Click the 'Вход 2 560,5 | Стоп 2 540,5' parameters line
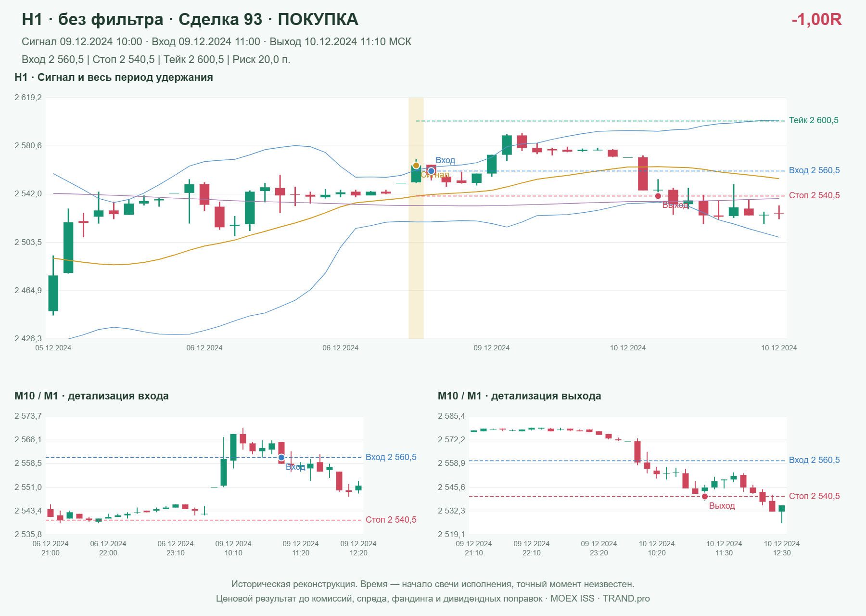Screen dimensions: 866x616 pos(156,60)
